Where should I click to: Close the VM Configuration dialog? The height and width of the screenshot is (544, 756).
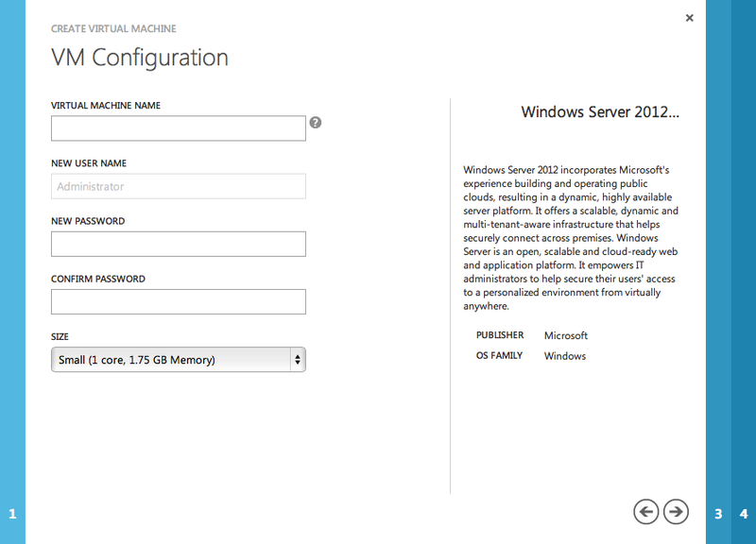pyautogui.click(x=689, y=17)
